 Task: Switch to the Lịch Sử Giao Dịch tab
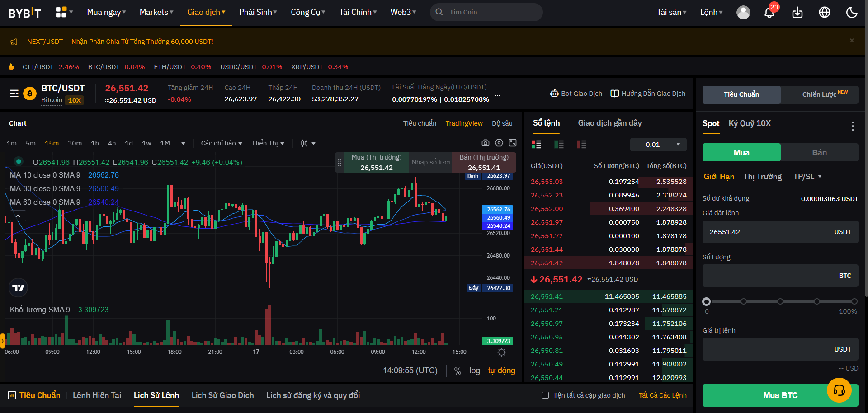pos(222,395)
